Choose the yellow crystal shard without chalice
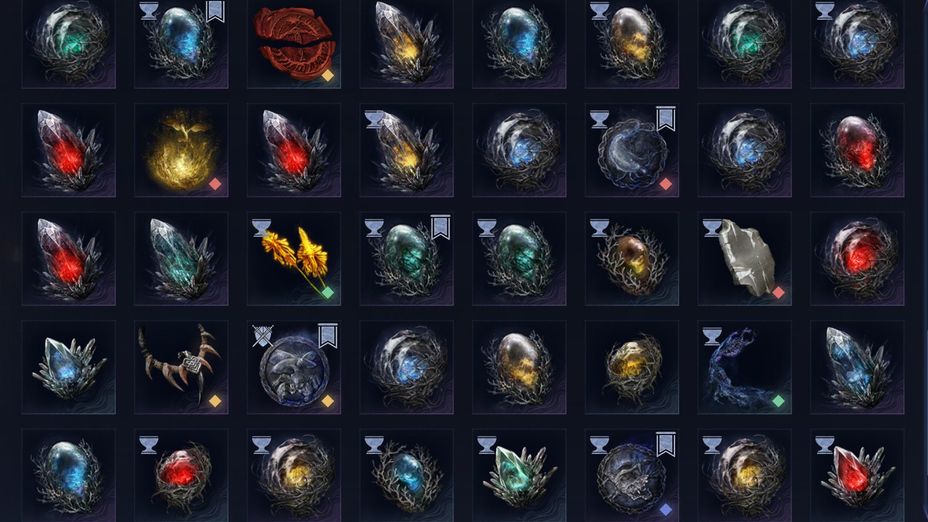 coord(406,43)
